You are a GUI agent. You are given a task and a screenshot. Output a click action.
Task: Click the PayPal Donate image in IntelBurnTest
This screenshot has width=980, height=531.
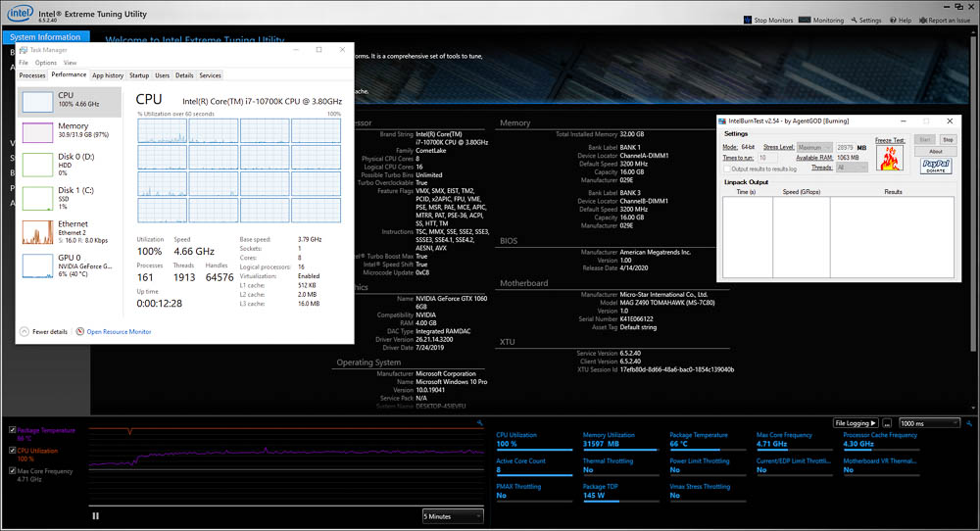click(x=936, y=166)
